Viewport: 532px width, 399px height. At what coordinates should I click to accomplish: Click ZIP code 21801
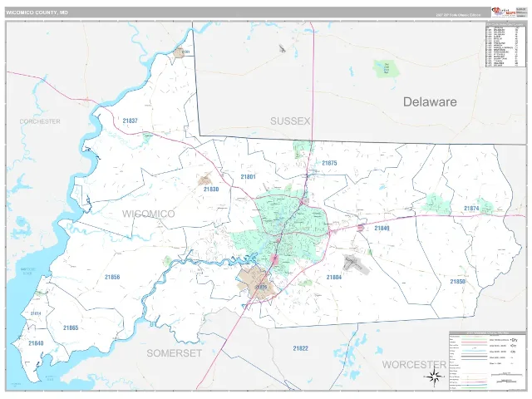click(248, 177)
